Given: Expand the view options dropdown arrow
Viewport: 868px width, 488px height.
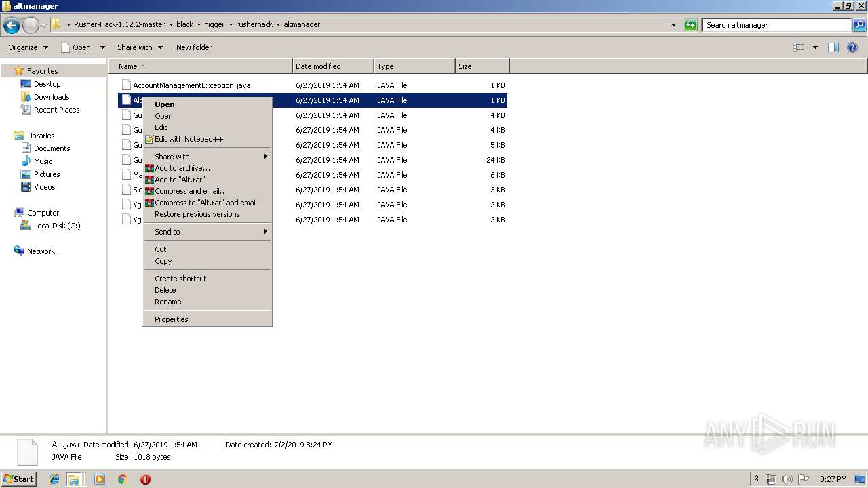Looking at the screenshot, I should tap(815, 47).
